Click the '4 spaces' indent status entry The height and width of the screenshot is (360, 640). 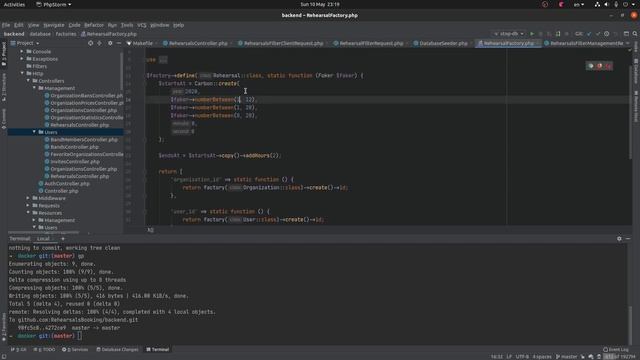tap(542, 357)
